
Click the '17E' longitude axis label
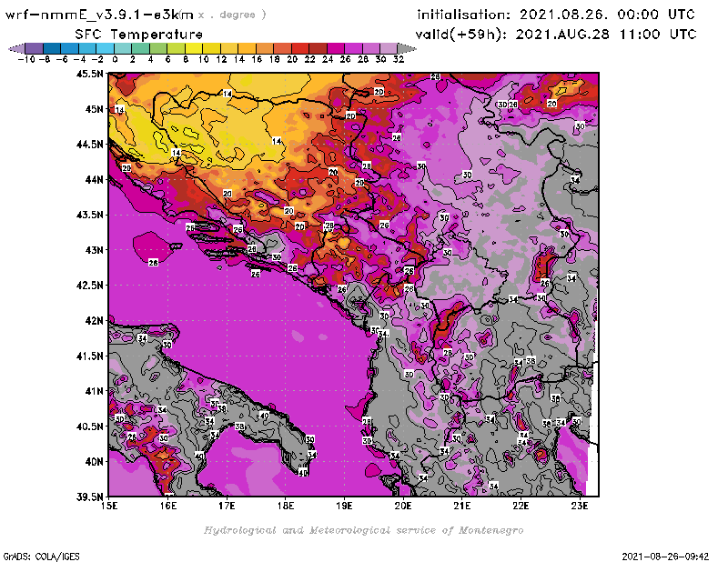click(x=227, y=506)
